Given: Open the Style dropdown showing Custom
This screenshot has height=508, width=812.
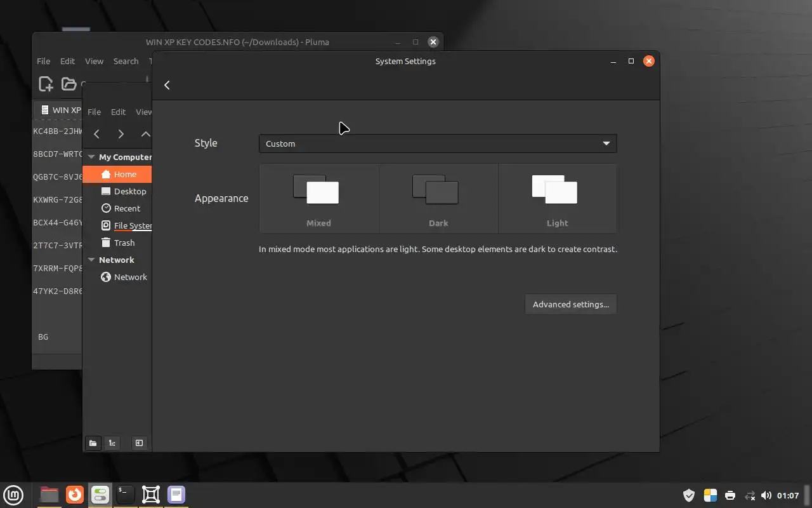Looking at the screenshot, I should (x=438, y=144).
